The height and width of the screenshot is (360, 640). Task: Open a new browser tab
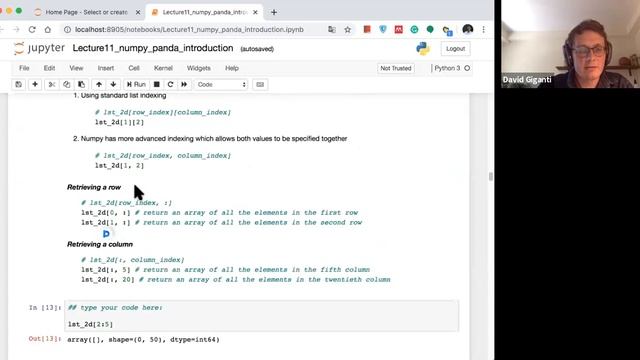point(274,12)
